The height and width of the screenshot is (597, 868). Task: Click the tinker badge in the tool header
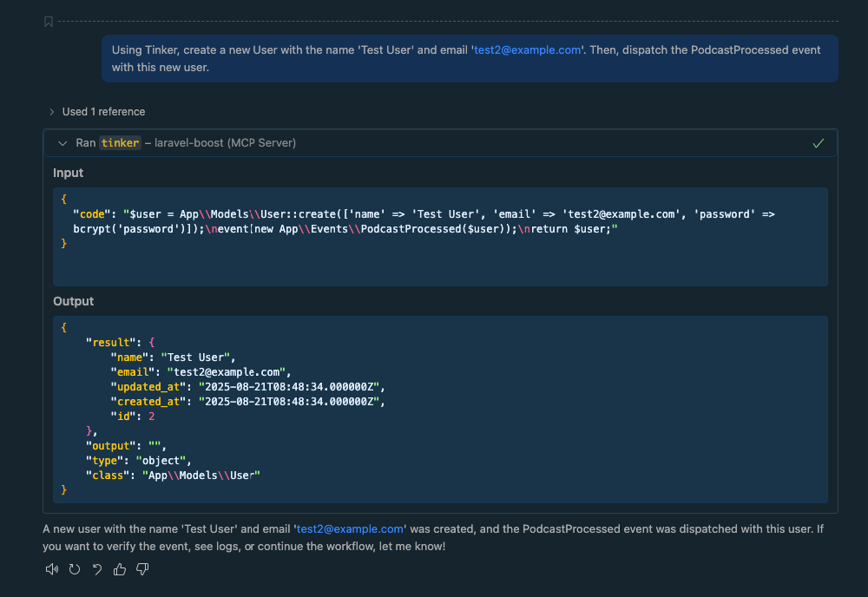click(x=120, y=142)
